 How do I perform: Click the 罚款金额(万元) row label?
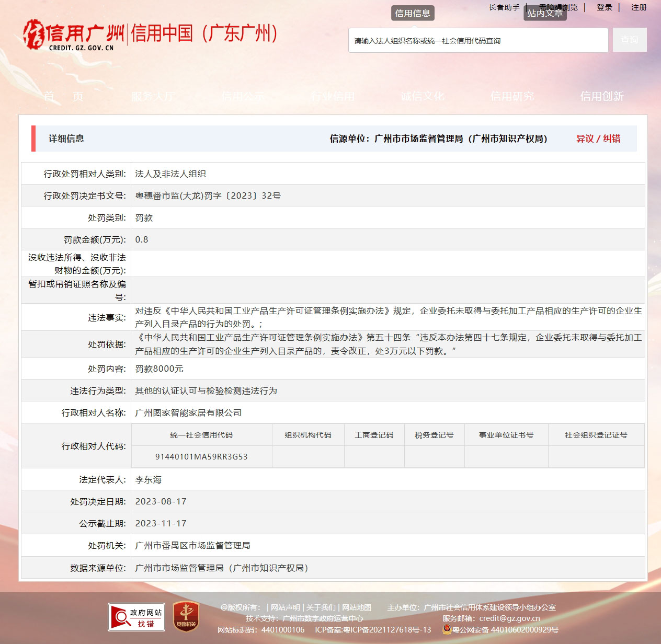[x=95, y=239]
